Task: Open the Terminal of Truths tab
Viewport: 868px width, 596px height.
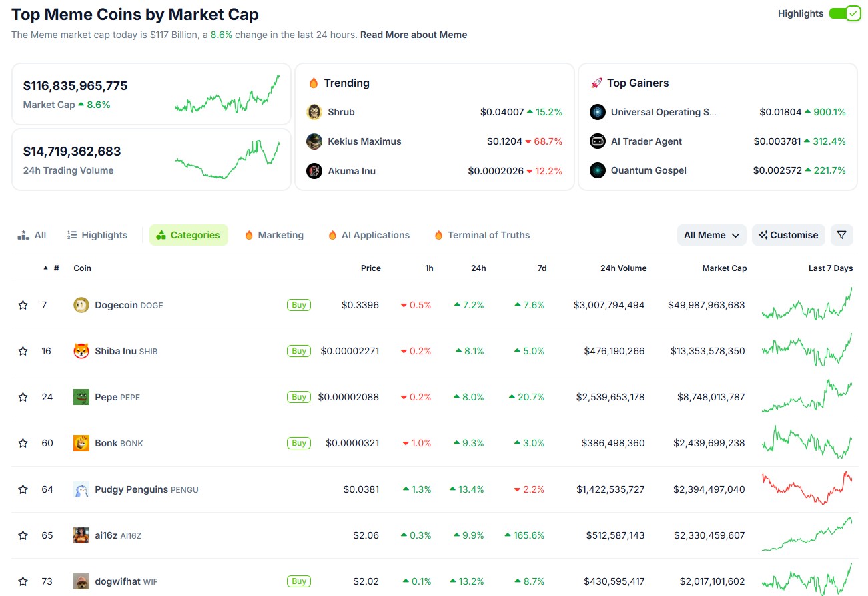Action: coord(482,235)
